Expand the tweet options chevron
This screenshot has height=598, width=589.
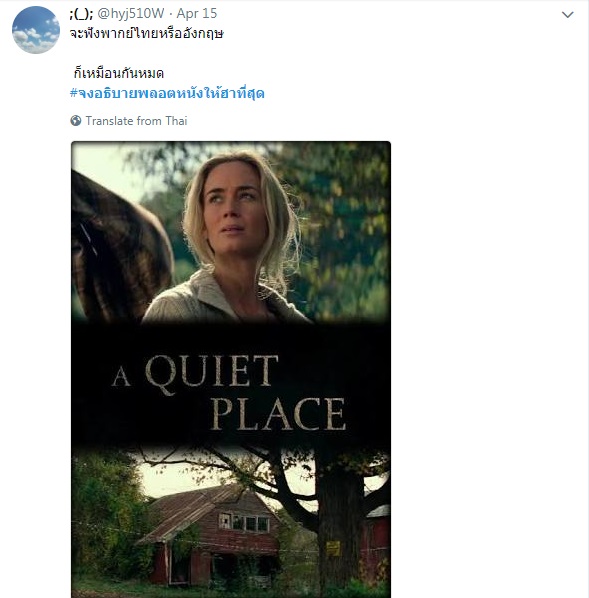[x=568, y=15]
